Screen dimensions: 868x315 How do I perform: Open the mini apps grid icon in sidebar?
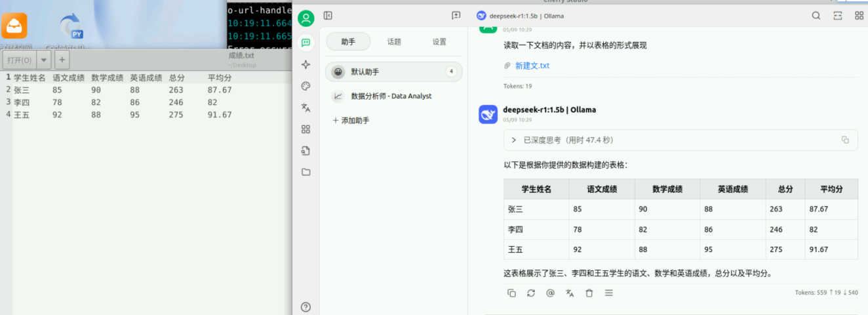click(306, 129)
